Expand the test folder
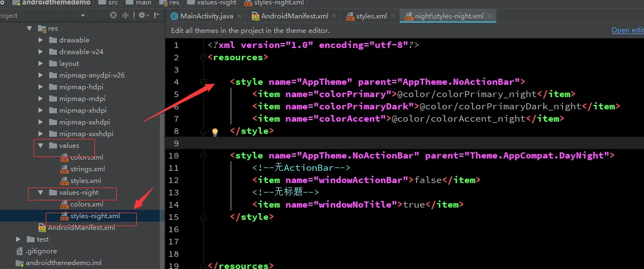The image size is (644, 269). (18, 239)
